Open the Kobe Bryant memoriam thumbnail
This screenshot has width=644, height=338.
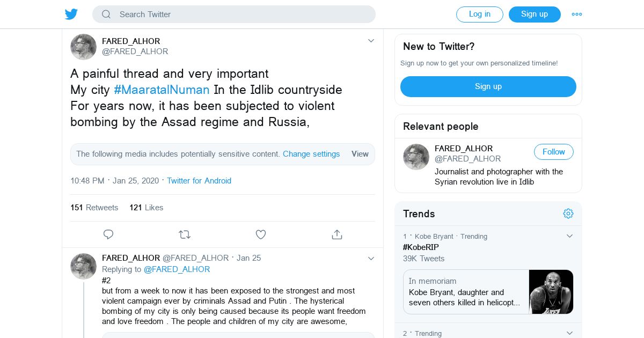coord(551,292)
